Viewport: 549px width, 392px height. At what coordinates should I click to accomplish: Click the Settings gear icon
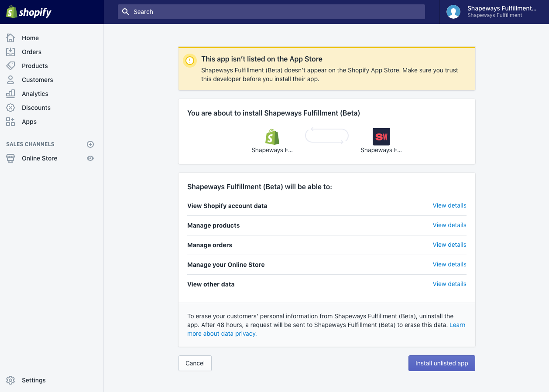pyautogui.click(x=10, y=380)
